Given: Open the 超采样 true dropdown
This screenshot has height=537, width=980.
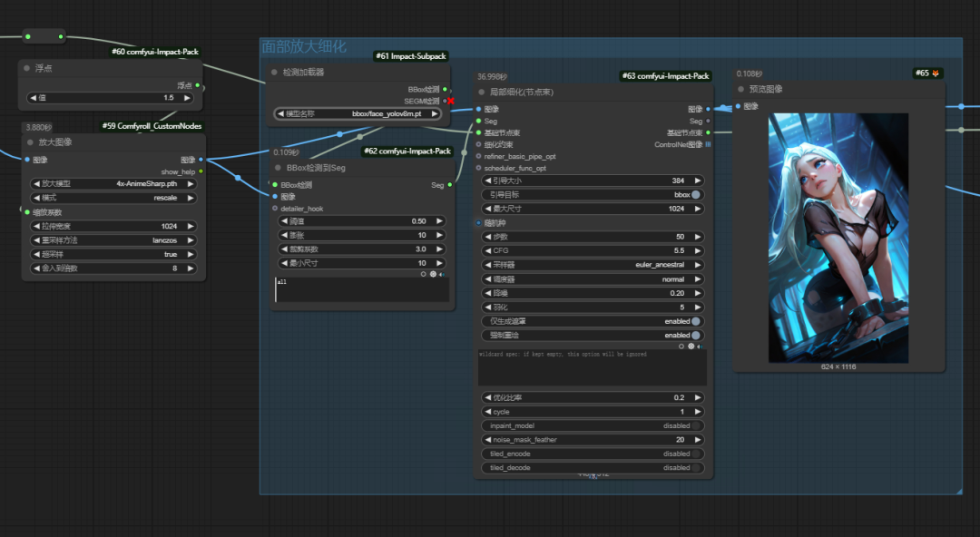Looking at the screenshot, I should 113,254.
